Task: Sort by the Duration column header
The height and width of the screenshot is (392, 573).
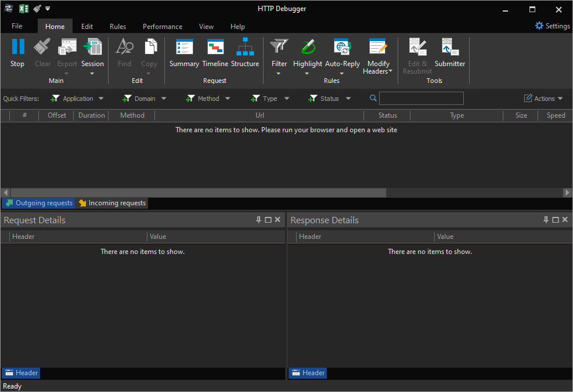Action: point(91,115)
